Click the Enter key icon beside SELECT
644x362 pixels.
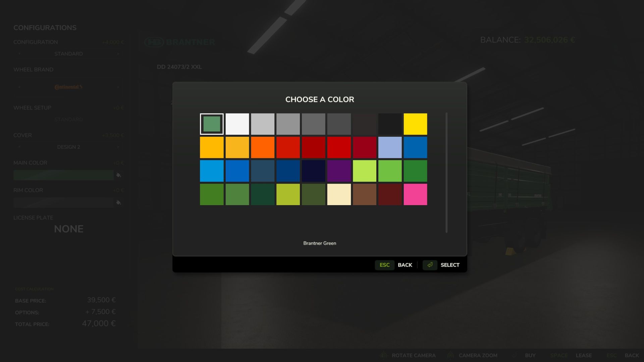click(430, 265)
